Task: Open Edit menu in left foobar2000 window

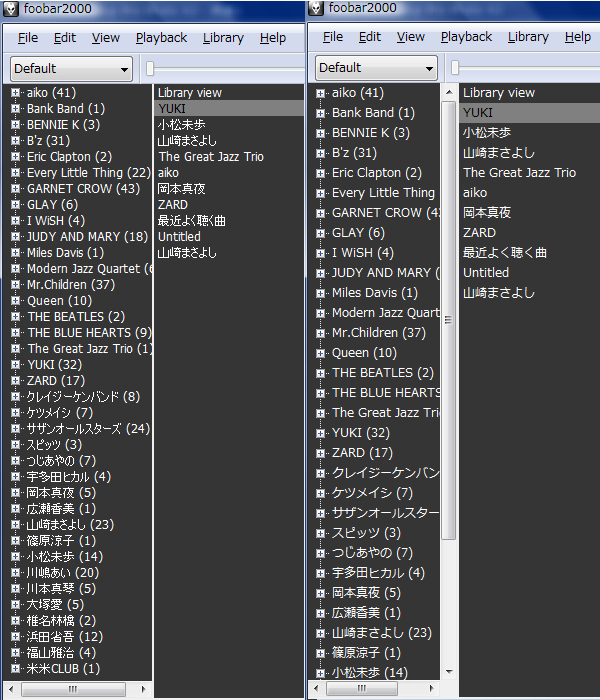Action: pyautogui.click(x=65, y=38)
